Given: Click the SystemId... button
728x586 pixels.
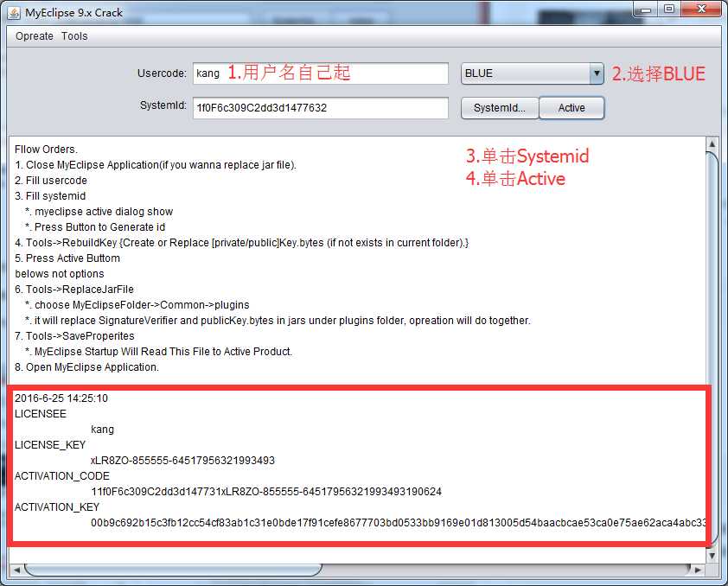Looking at the screenshot, I should (x=500, y=108).
